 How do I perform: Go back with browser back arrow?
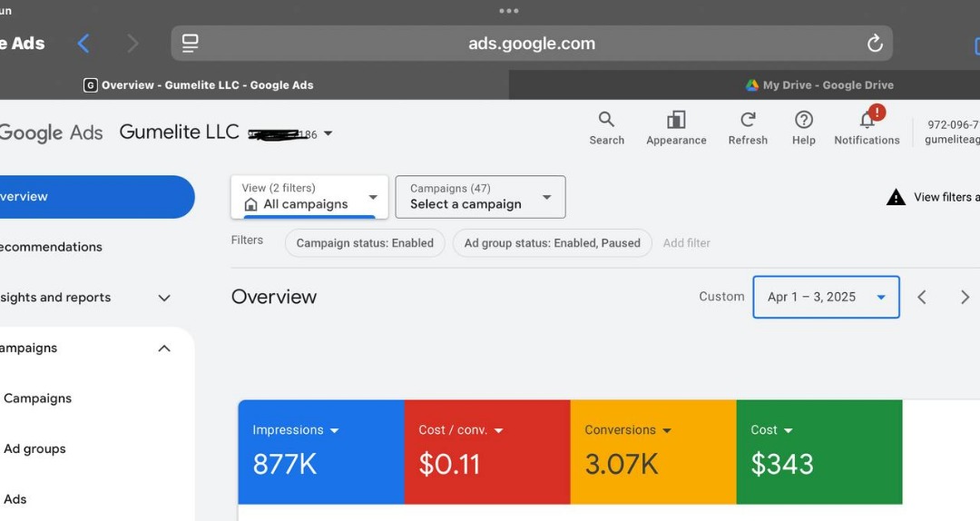[83, 44]
